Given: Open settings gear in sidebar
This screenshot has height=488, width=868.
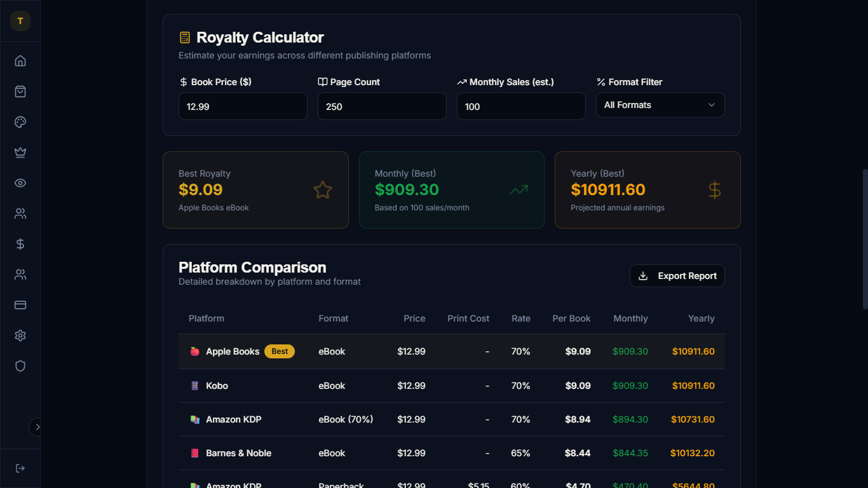Looking at the screenshot, I should 20,335.
